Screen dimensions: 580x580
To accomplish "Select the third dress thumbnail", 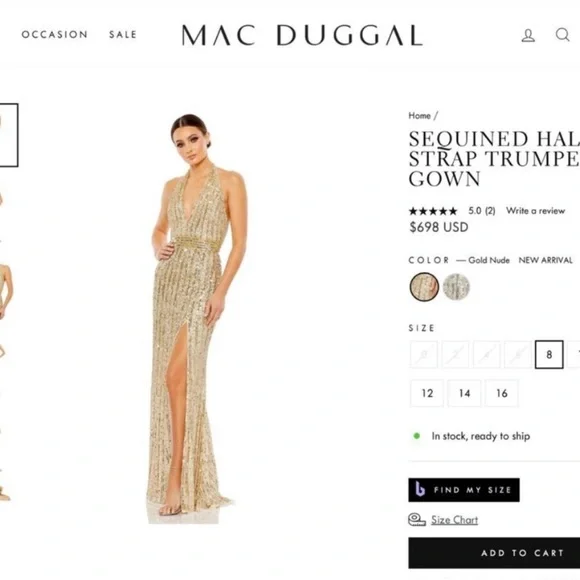I will click(6, 290).
